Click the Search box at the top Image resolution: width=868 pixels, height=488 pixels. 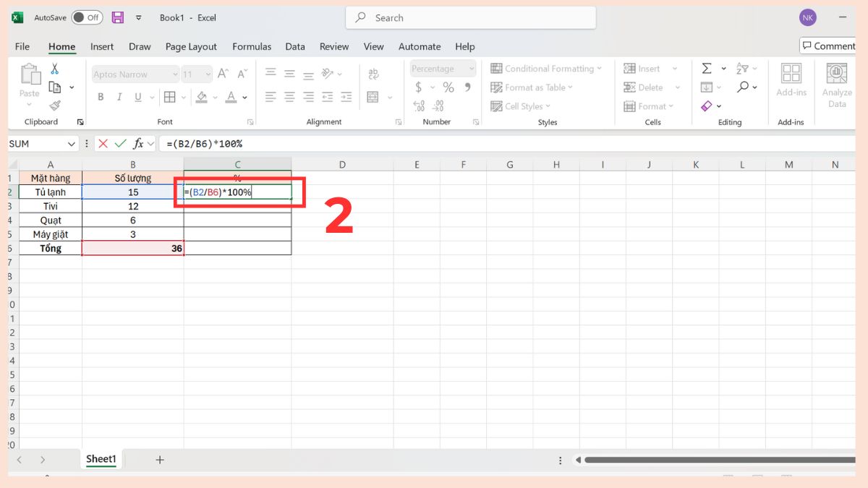point(470,17)
